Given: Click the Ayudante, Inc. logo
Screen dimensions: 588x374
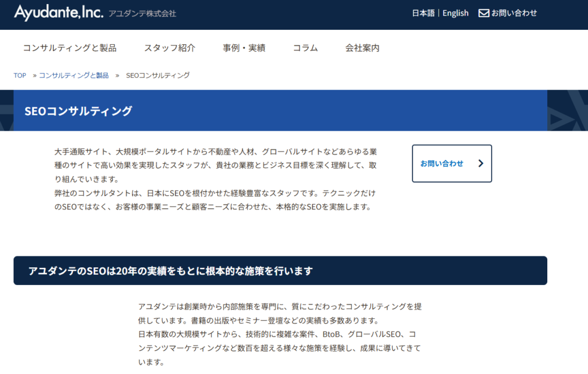Looking at the screenshot, I should (x=58, y=11).
